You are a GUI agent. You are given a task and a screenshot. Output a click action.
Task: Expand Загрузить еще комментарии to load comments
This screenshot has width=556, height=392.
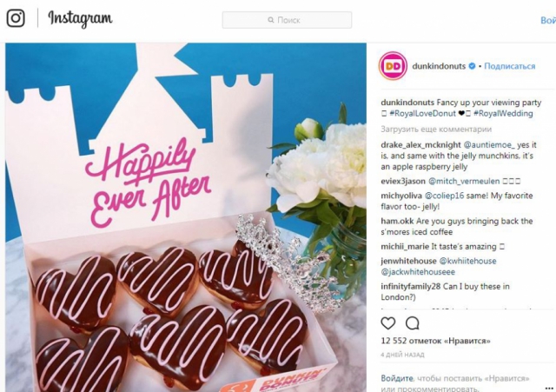point(436,130)
